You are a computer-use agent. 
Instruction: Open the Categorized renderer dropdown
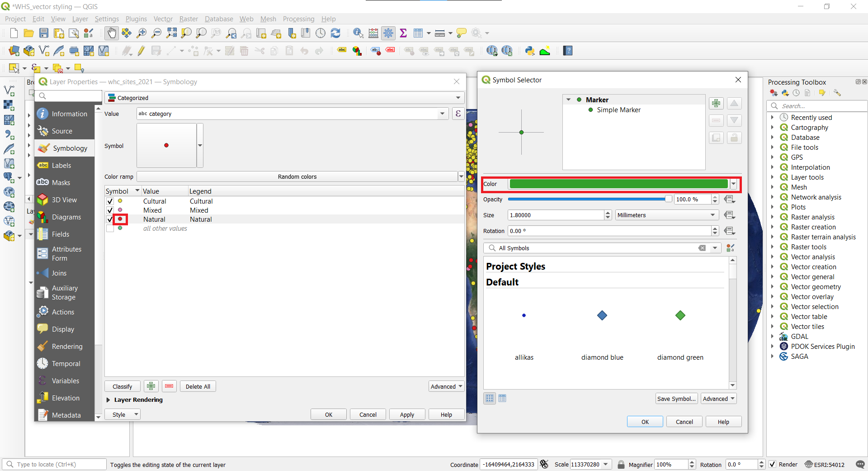point(284,98)
